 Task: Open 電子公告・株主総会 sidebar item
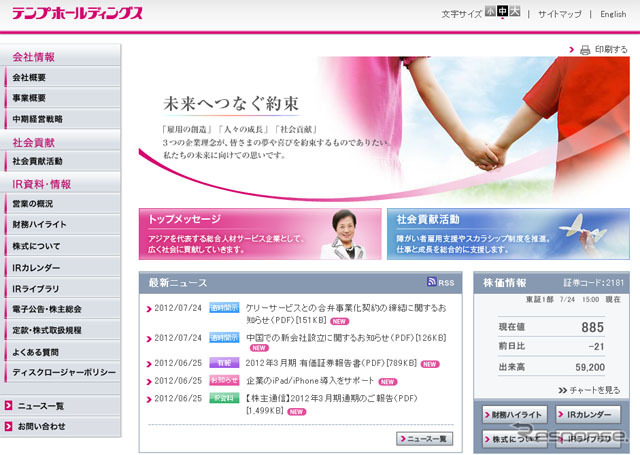point(62,309)
